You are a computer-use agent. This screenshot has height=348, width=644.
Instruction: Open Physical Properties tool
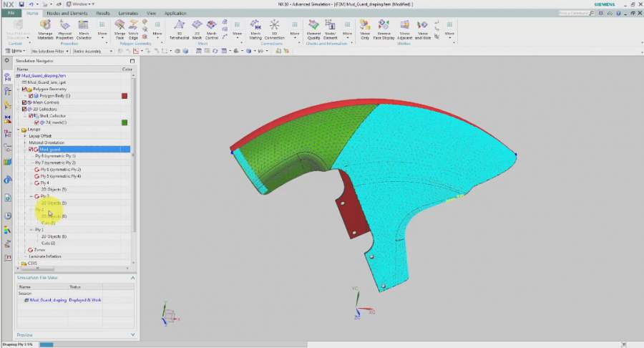(x=64, y=30)
